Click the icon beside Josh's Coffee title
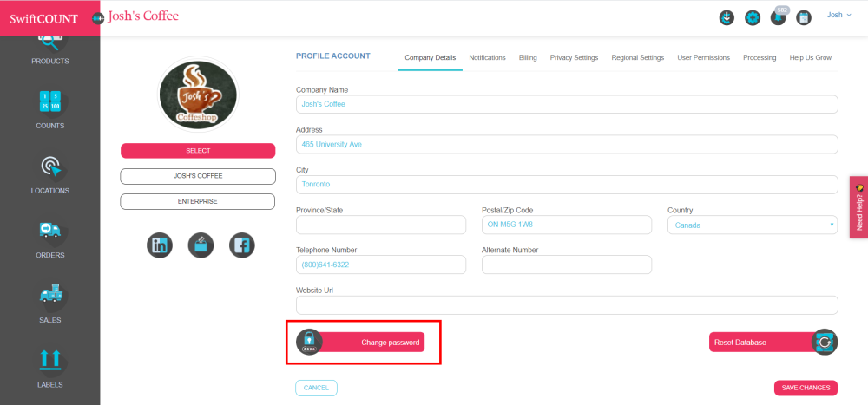The height and width of the screenshot is (405, 868). [98, 17]
